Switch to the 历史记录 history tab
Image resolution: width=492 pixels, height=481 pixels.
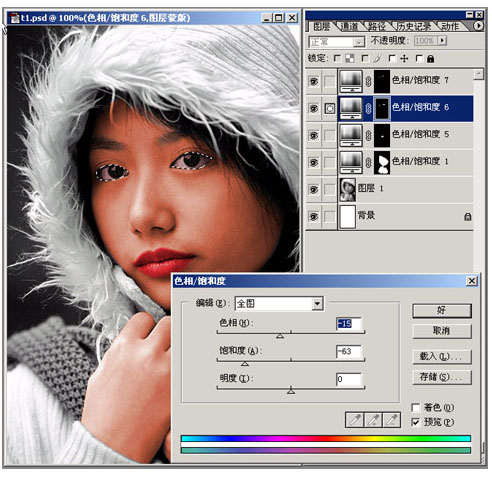[x=414, y=26]
